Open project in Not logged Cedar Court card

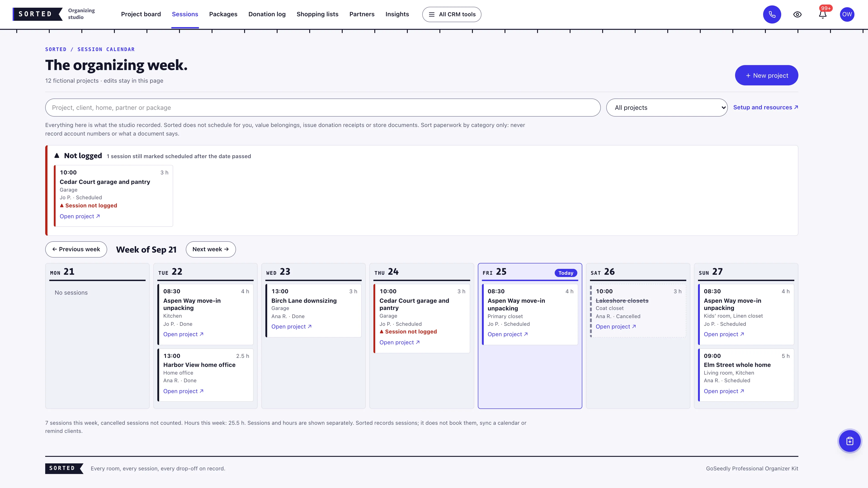pyautogui.click(x=80, y=216)
